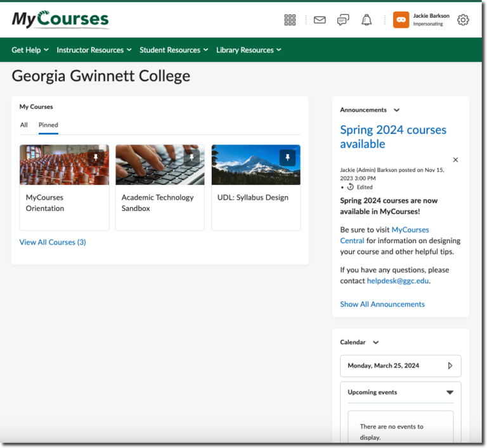Click the orange impersonation avatar icon
487x448 pixels.
click(x=401, y=20)
